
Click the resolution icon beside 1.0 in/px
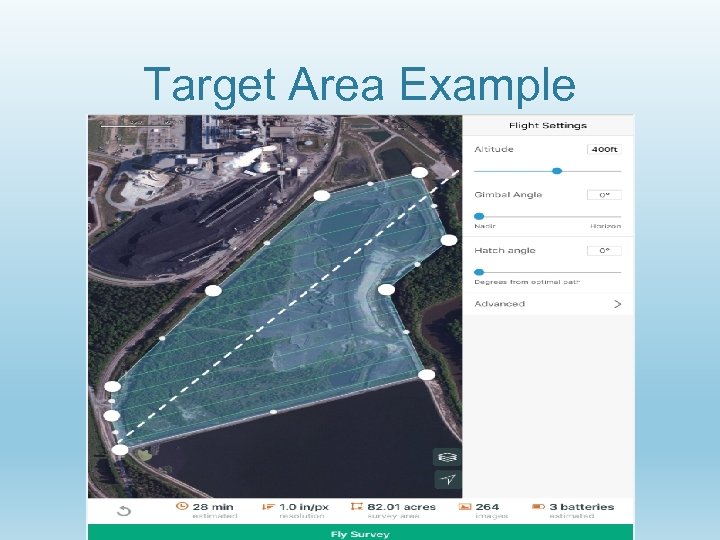268,506
